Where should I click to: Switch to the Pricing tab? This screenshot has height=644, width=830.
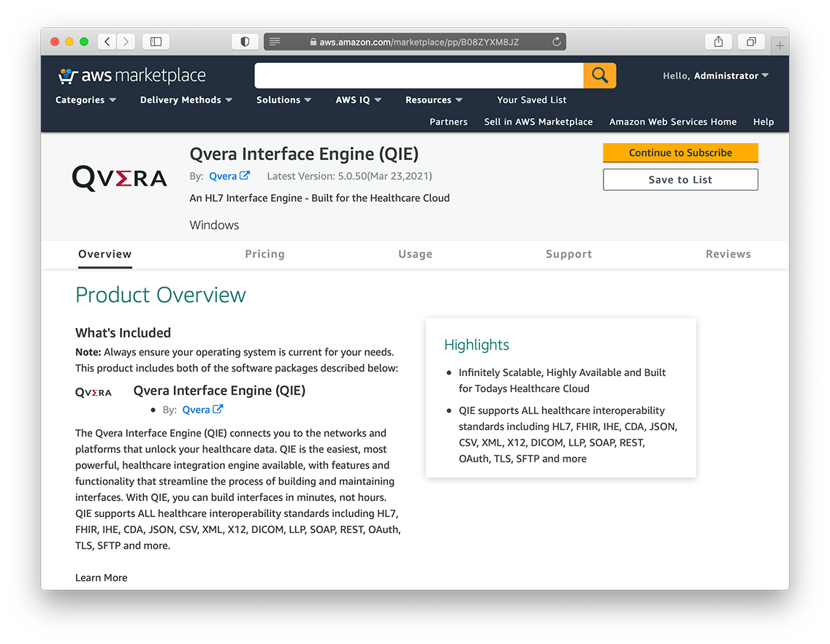click(264, 254)
